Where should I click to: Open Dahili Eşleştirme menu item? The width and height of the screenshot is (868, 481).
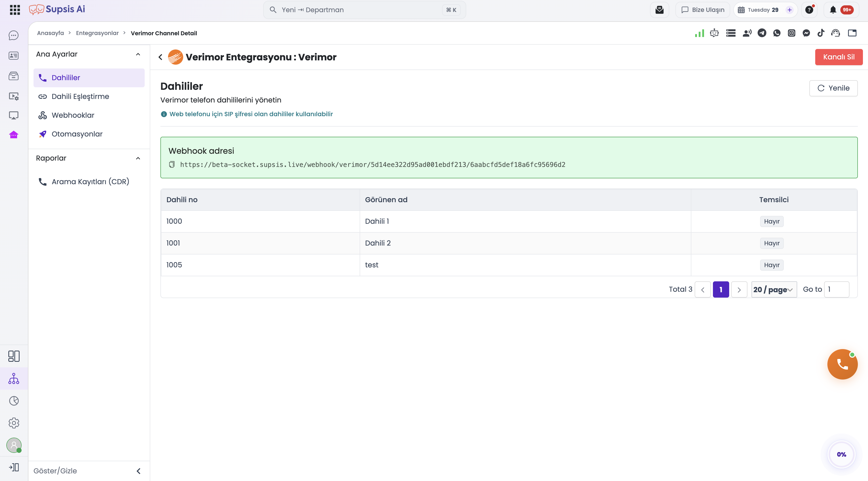(x=89, y=97)
